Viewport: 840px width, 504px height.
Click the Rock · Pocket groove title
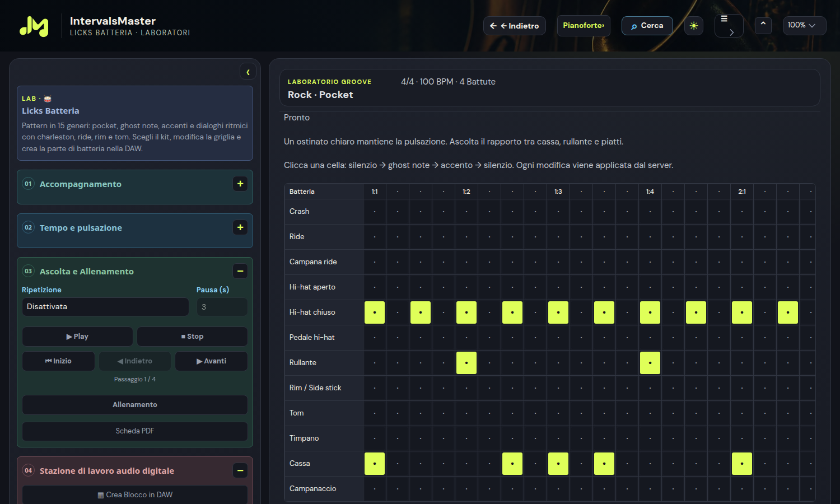point(320,95)
